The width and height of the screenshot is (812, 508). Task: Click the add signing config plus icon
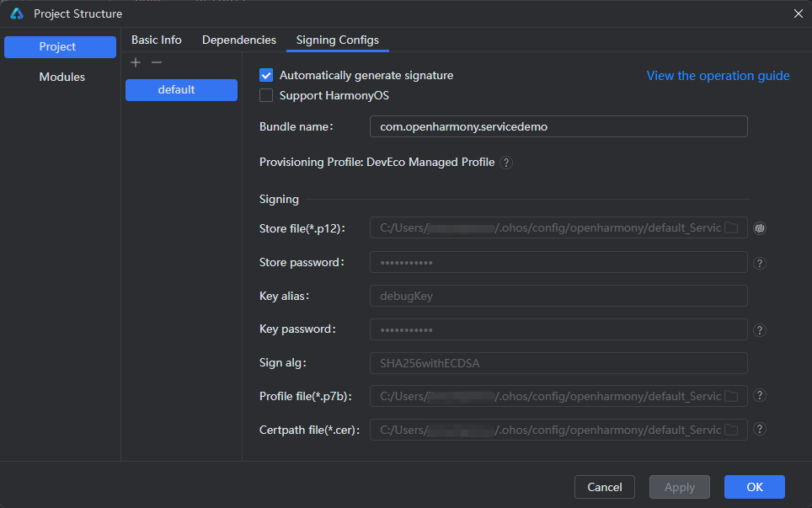click(x=136, y=62)
